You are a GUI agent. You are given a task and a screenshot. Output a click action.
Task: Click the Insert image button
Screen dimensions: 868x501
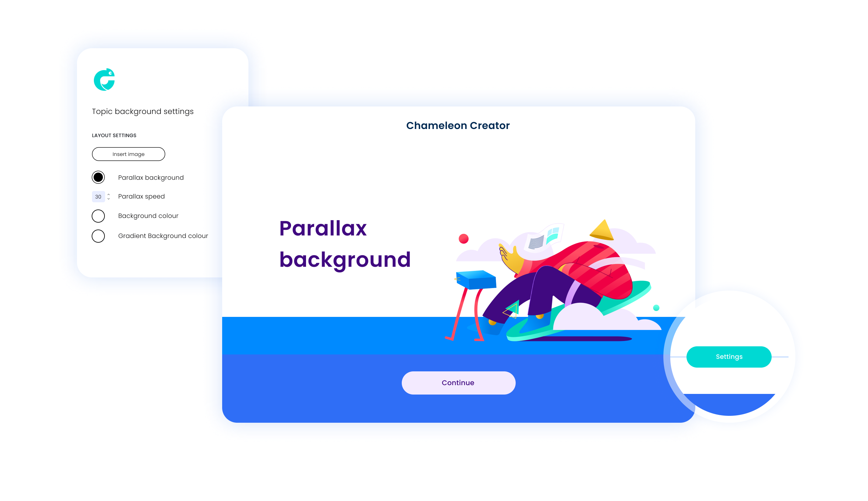128,154
